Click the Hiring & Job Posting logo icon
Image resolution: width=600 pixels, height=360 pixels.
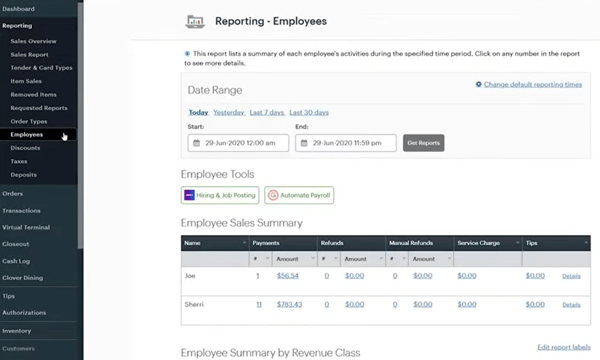click(189, 195)
